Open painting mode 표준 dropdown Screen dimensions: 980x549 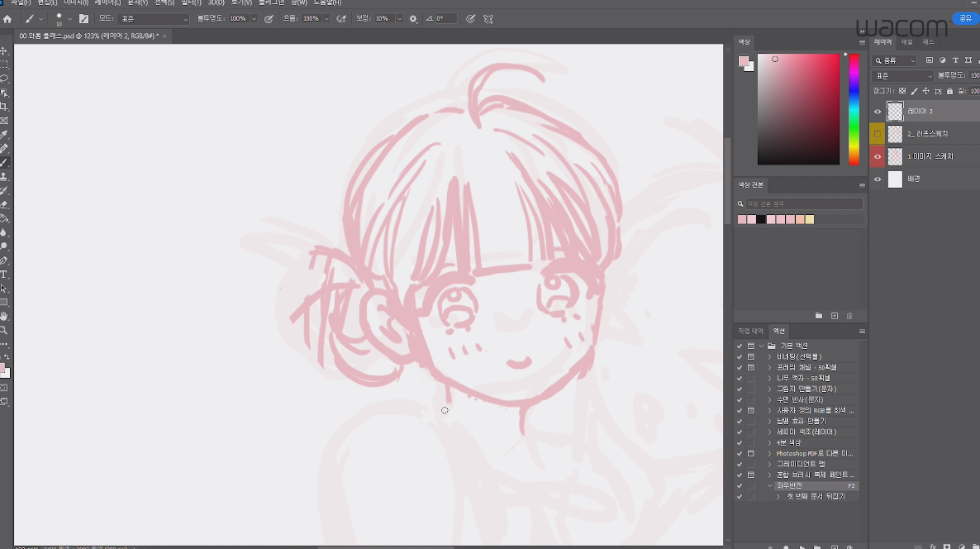[153, 19]
